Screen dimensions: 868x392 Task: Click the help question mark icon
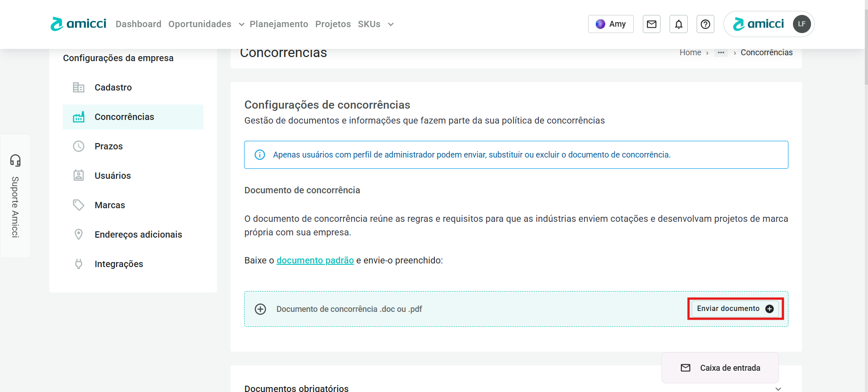pos(705,24)
